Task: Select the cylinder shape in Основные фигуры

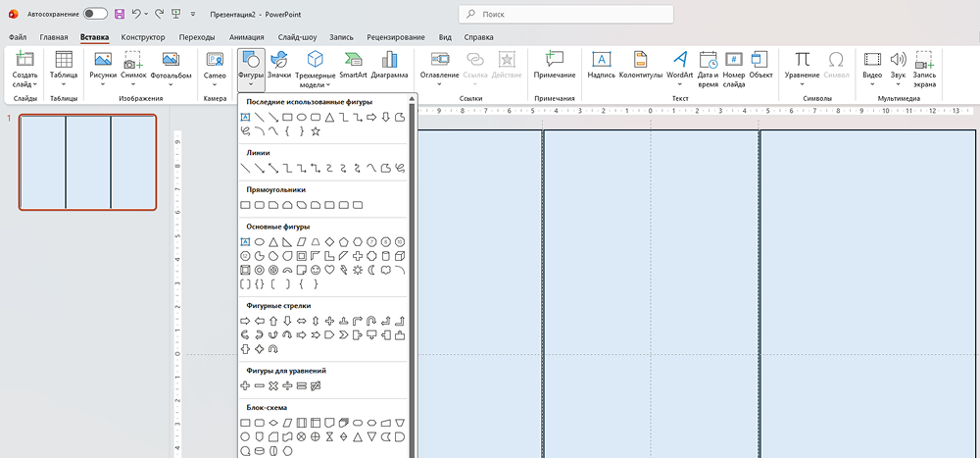Action: point(386,256)
